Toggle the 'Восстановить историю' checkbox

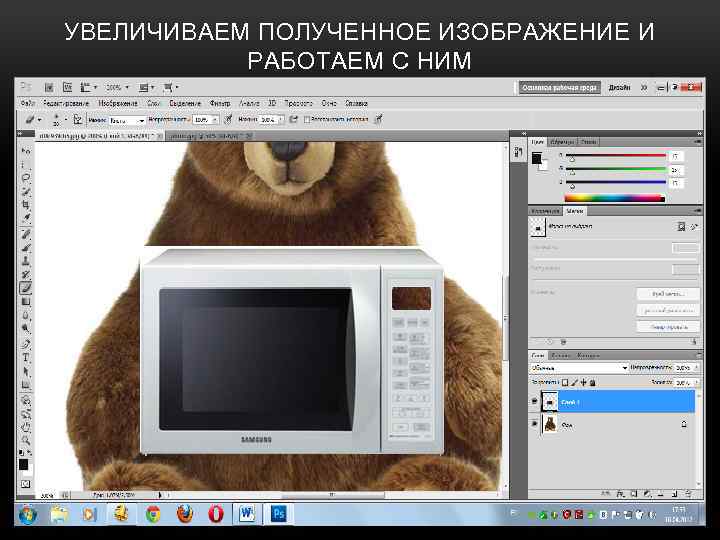(x=307, y=119)
